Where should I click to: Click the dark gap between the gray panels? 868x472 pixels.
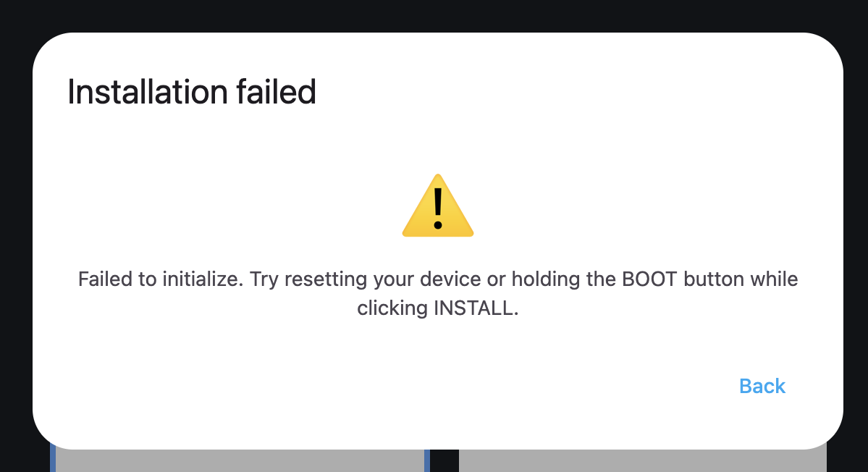click(x=444, y=460)
